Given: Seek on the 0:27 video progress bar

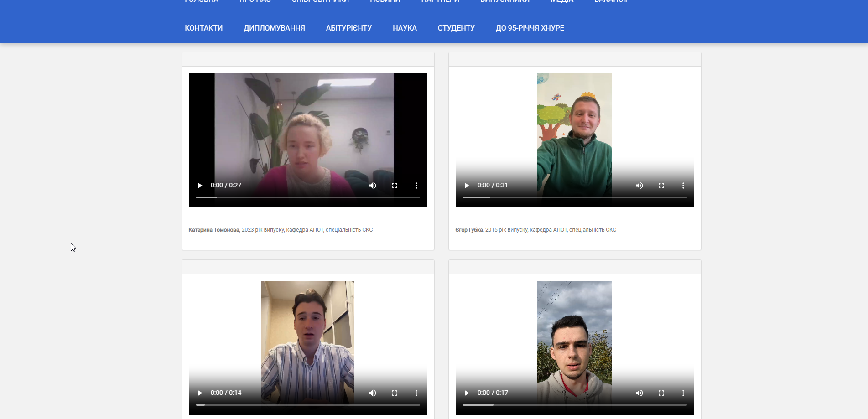Looking at the screenshot, I should point(308,197).
